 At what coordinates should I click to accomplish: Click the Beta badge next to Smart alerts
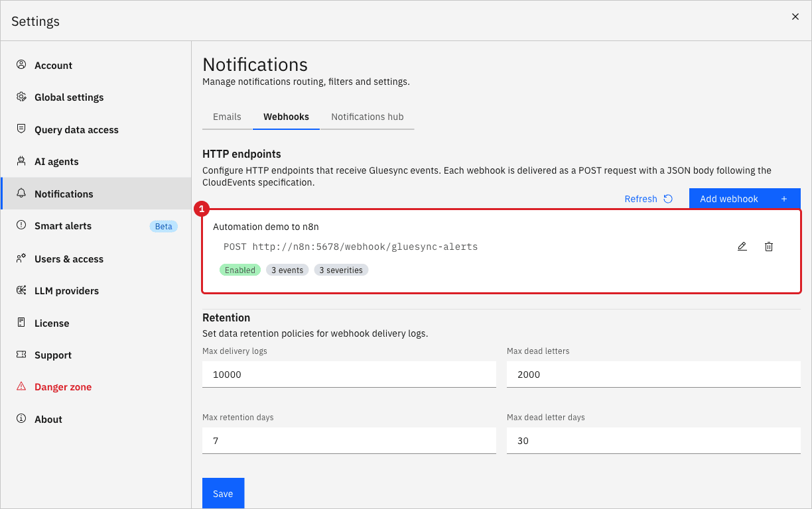163,226
